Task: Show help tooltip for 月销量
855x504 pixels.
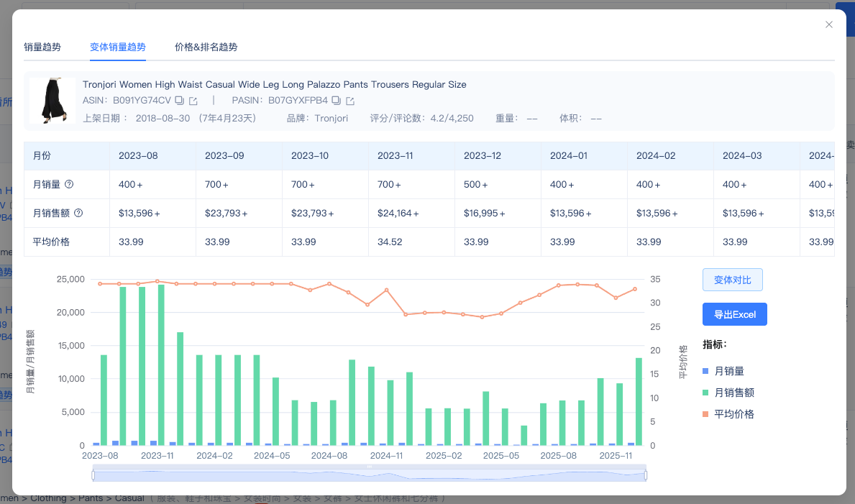Action: [x=69, y=184]
